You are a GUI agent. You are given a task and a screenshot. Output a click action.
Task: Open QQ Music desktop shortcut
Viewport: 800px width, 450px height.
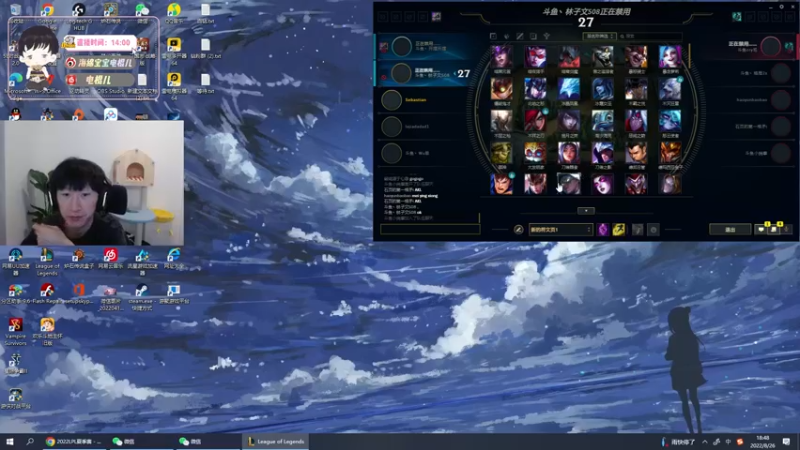click(174, 12)
